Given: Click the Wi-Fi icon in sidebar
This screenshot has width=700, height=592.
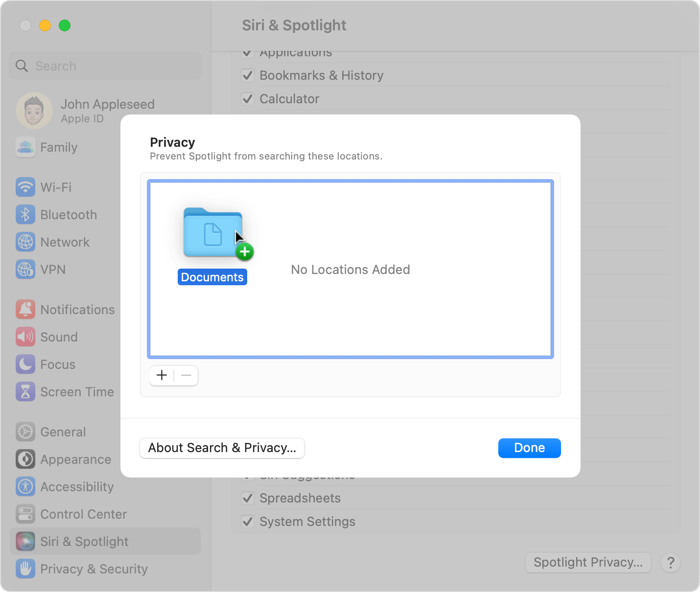Looking at the screenshot, I should pos(25,187).
